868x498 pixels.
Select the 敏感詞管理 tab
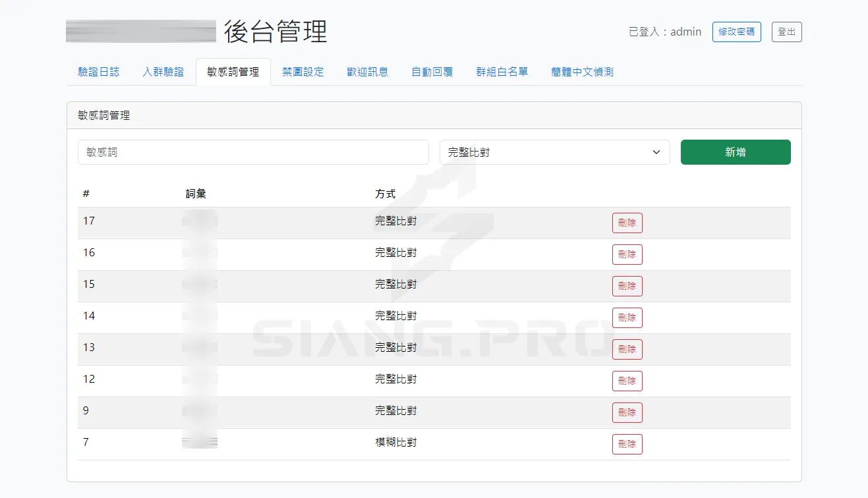coord(233,71)
